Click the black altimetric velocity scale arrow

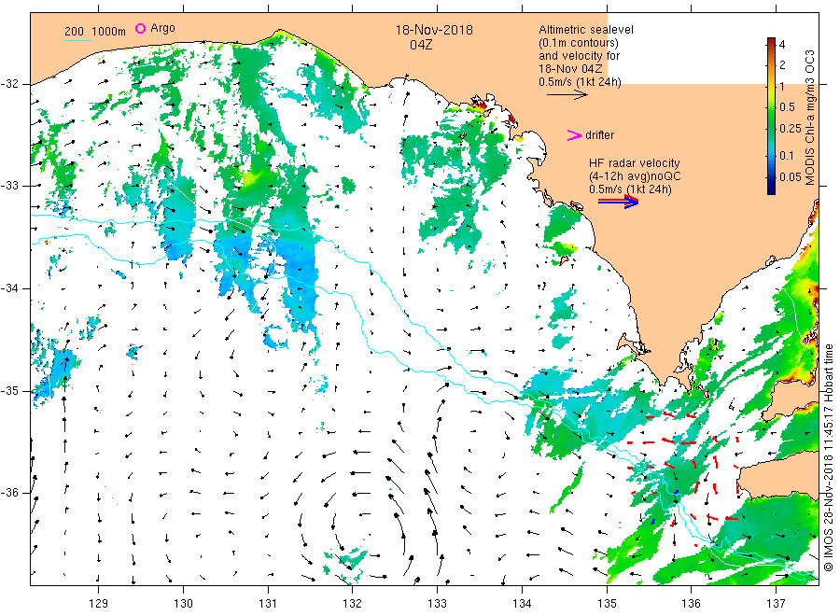pyautogui.click(x=567, y=95)
